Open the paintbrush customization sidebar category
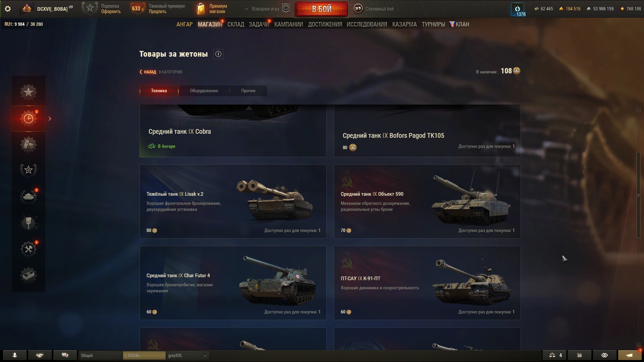This screenshot has height=362, width=644. point(29,223)
